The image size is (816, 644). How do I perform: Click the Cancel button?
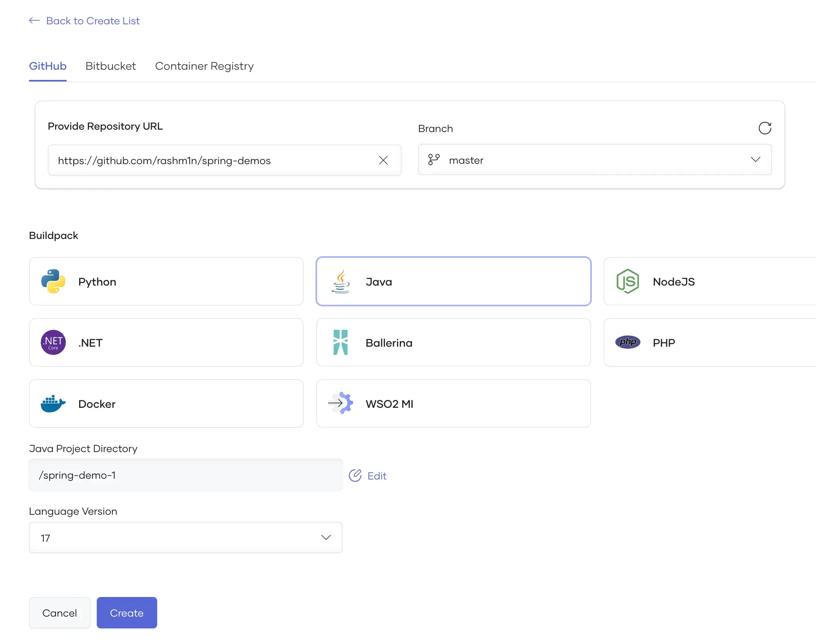click(x=60, y=613)
